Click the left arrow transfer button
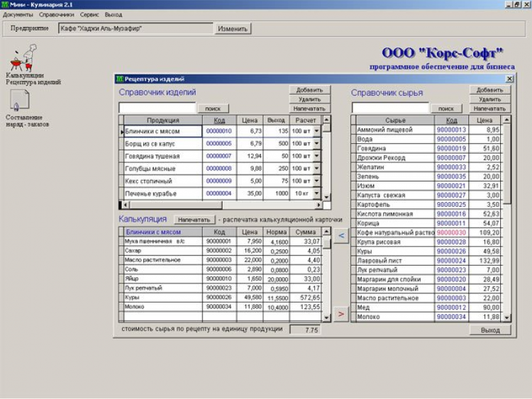The height and width of the screenshot is (399, 532). click(x=341, y=236)
